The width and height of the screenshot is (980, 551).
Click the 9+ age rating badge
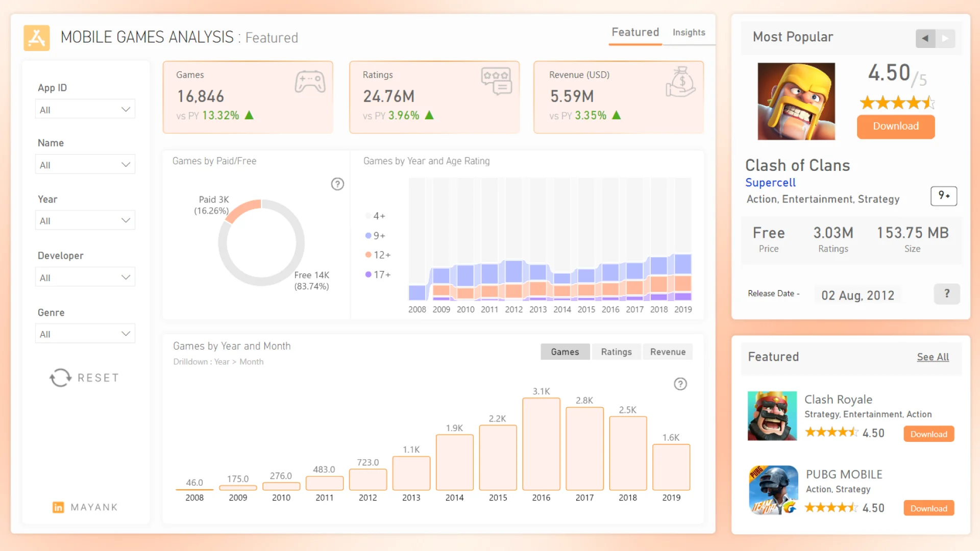[944, 196]
